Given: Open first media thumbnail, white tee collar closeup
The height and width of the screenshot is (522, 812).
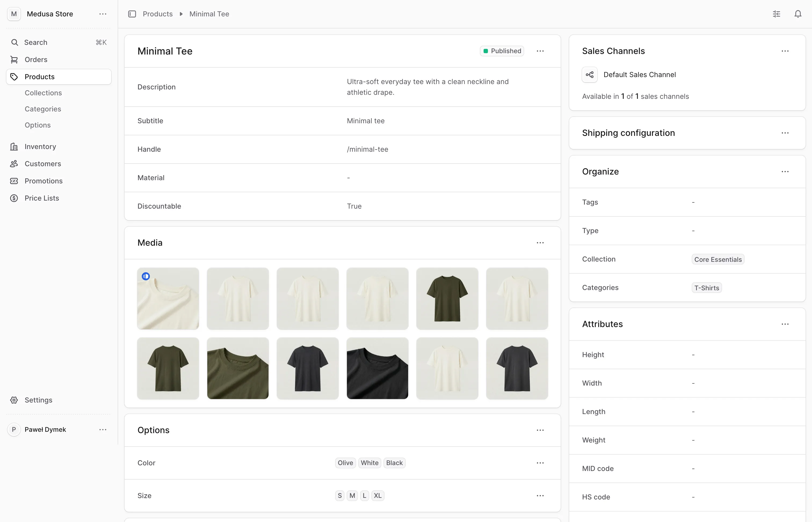Looking at the screenshot, I should (x=168, y=299).
